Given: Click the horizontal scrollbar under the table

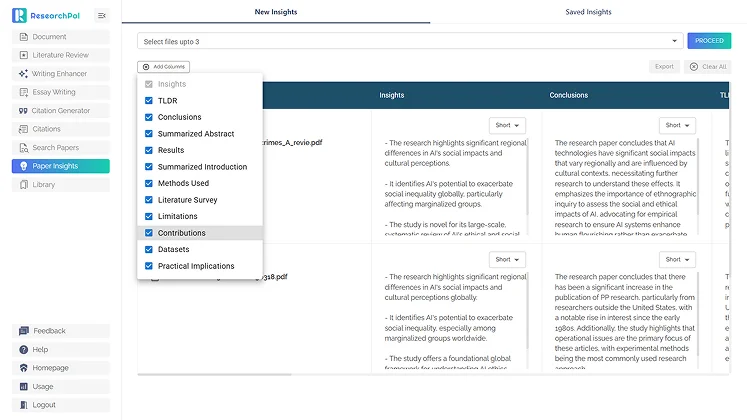Looking at the screenshot, I should (214, 375).
